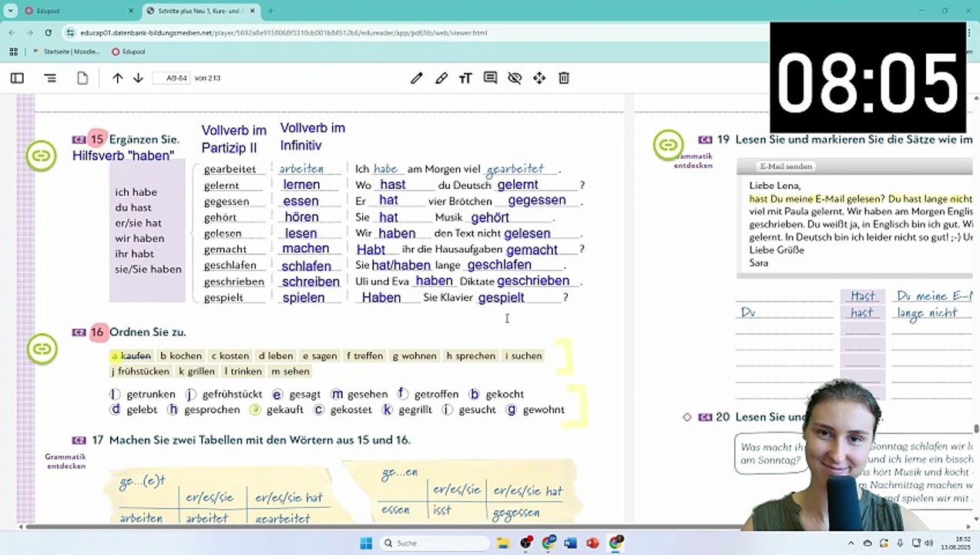The image size is (980, 555).
Task: Select the move annotations tool
Action: pos(539,78)
